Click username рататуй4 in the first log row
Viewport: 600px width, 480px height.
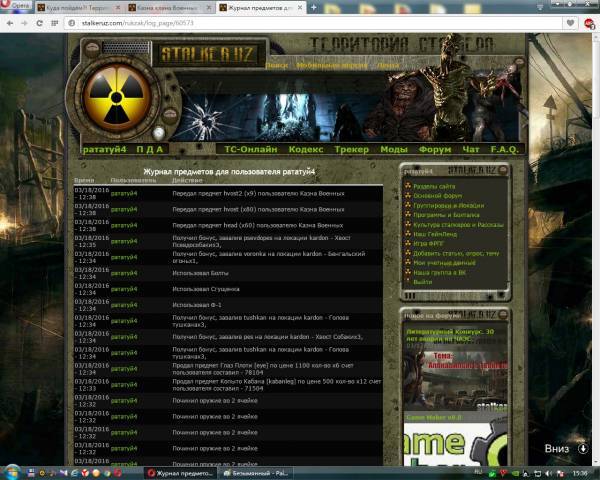pos(124,192)
